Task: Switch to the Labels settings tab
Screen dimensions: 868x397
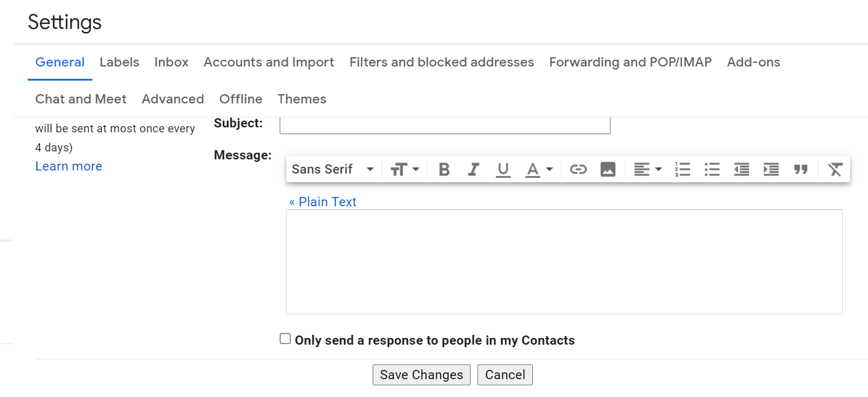Action: pos(119,62)
